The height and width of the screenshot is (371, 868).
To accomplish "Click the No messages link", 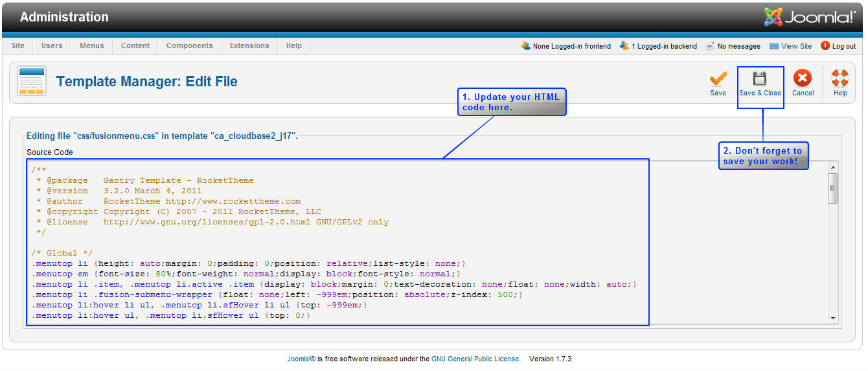I will click(x=738, y=46).
